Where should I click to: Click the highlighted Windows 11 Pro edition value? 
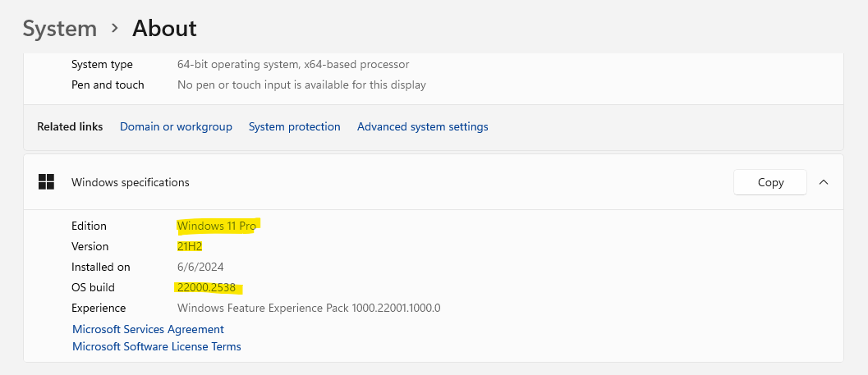217,226
